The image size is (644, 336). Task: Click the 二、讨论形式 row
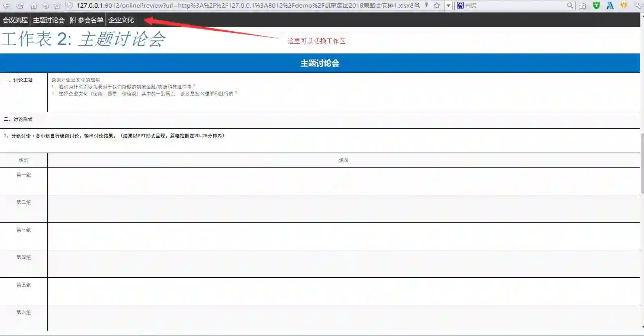[320, 120]
